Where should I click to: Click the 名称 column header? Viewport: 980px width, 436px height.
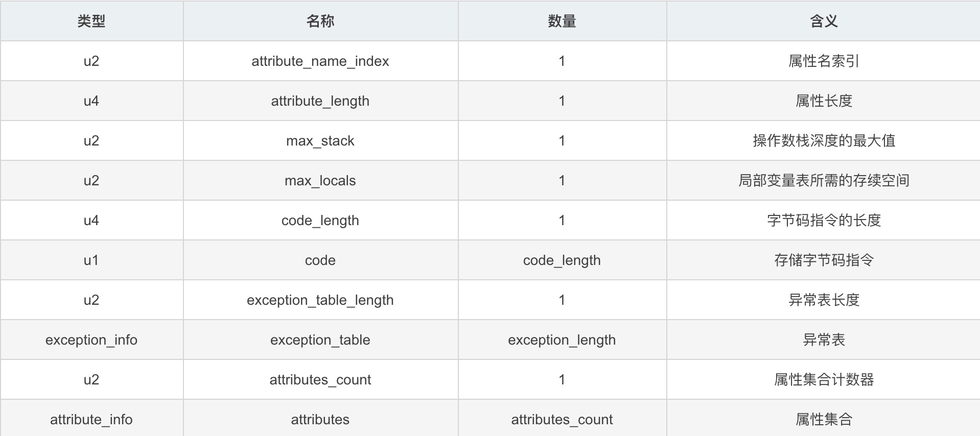[320, 21]
